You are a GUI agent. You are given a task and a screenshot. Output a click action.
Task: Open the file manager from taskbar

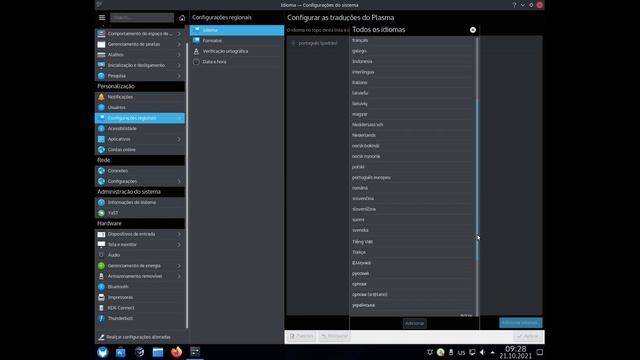tap(158, 352)
